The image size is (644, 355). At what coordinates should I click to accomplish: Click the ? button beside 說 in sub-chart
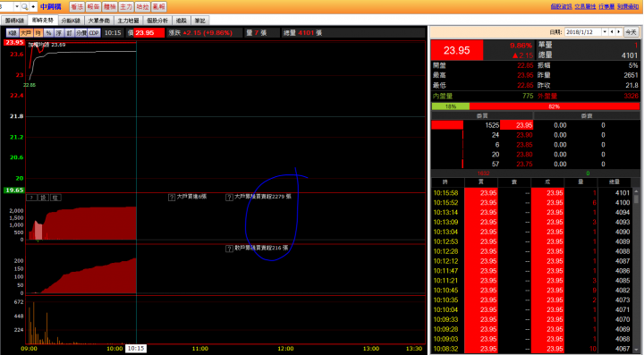coord(31,198)
